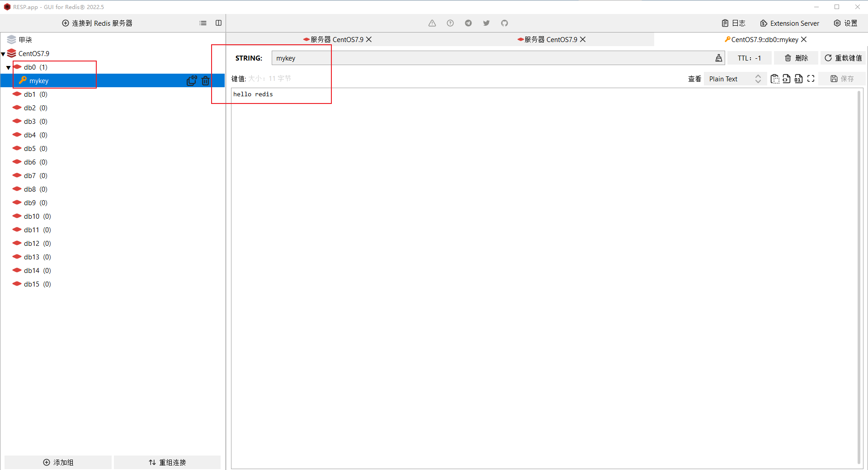The image size is (868, 470).
Task: Open the help question-mark icon
Action: point(450,23)
